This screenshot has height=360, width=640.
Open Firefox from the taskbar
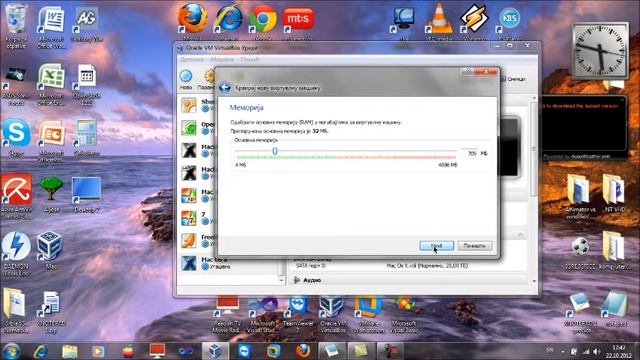[x=303, y=351]
